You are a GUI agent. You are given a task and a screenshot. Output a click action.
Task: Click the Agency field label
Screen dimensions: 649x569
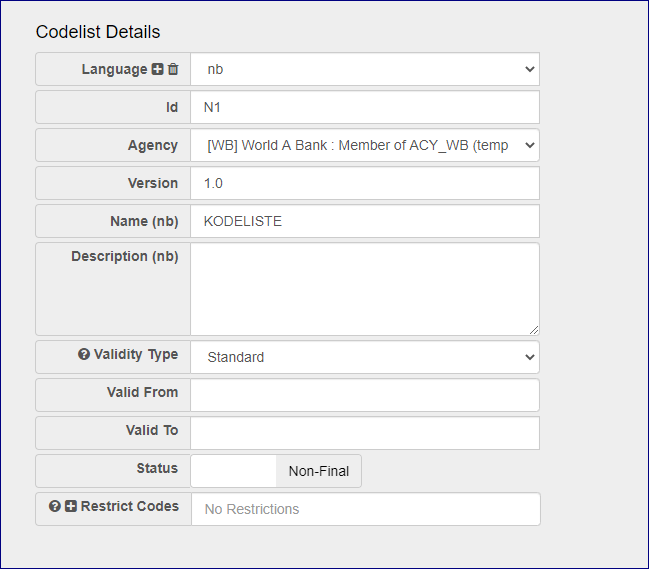click(152, 145)
